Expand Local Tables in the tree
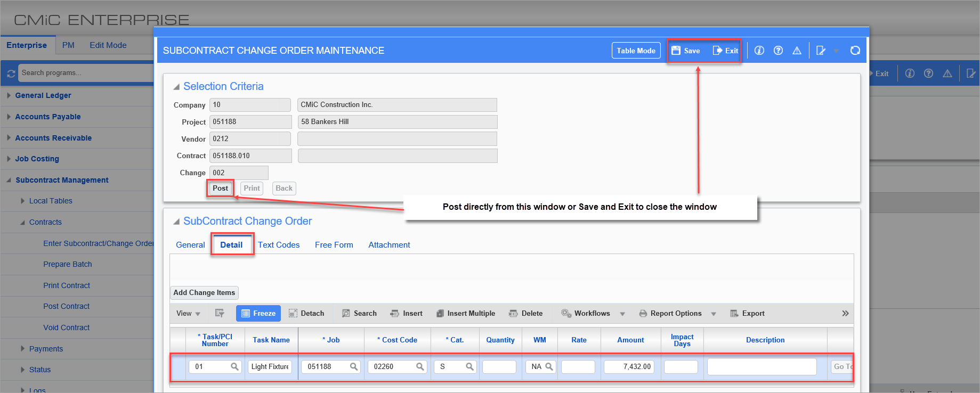This screenshot has width=980, height=393. [22, 201]
